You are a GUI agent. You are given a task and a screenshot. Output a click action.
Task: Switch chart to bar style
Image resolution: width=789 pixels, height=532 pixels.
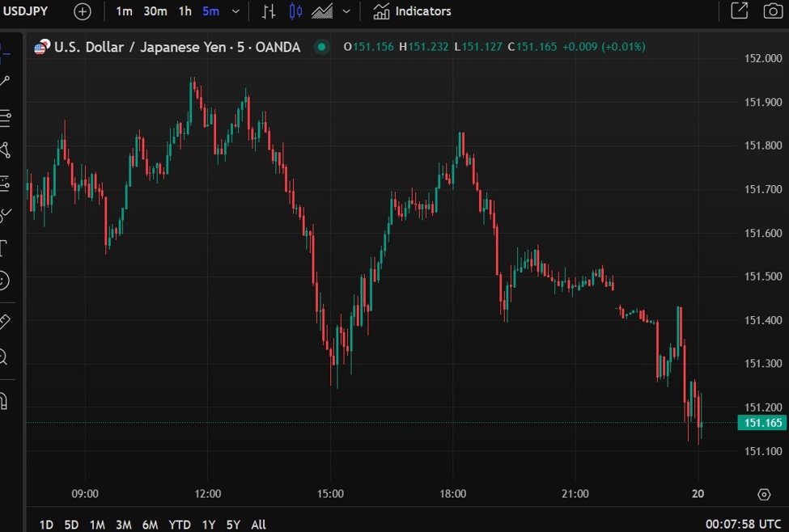(x=268, y=11)
